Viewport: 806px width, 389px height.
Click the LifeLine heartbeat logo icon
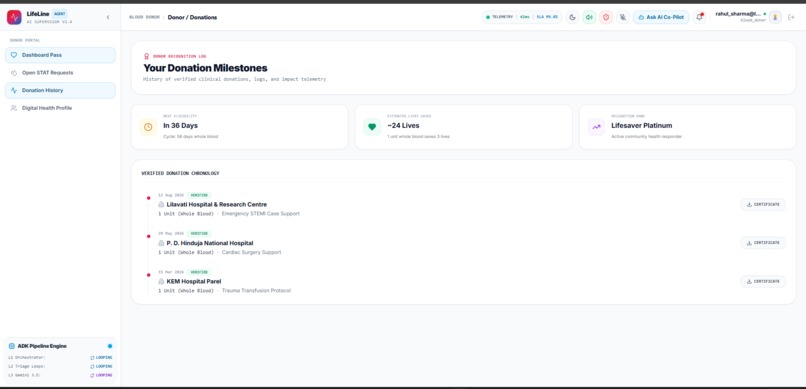[x=14, y=17]
